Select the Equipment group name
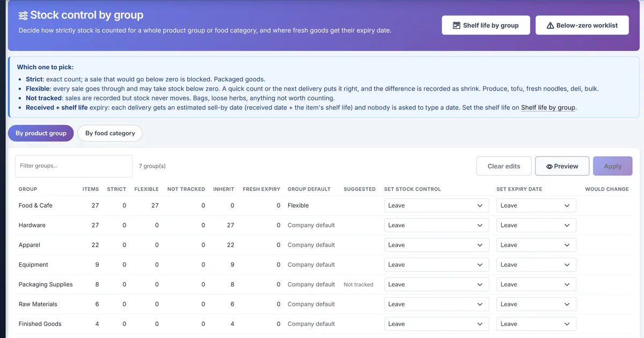This screenshot has width=644, height=338. 33,264
